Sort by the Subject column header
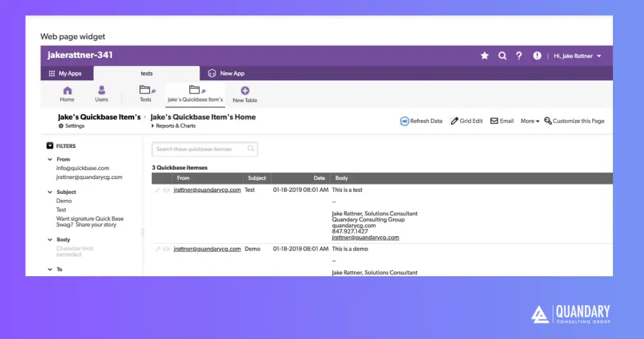 coord(257,178)
